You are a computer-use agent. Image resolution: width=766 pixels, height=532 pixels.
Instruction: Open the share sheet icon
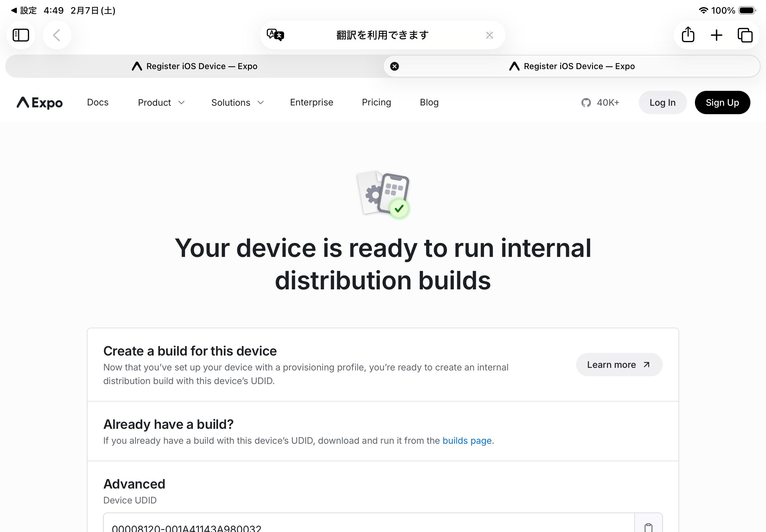pyautogui.click(x=688, y=35)
